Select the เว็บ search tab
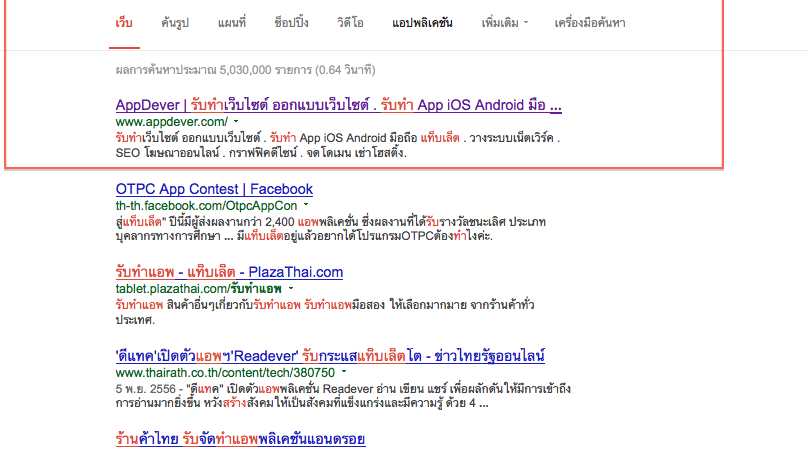This screenshot has height=450, width=808. 123,21
